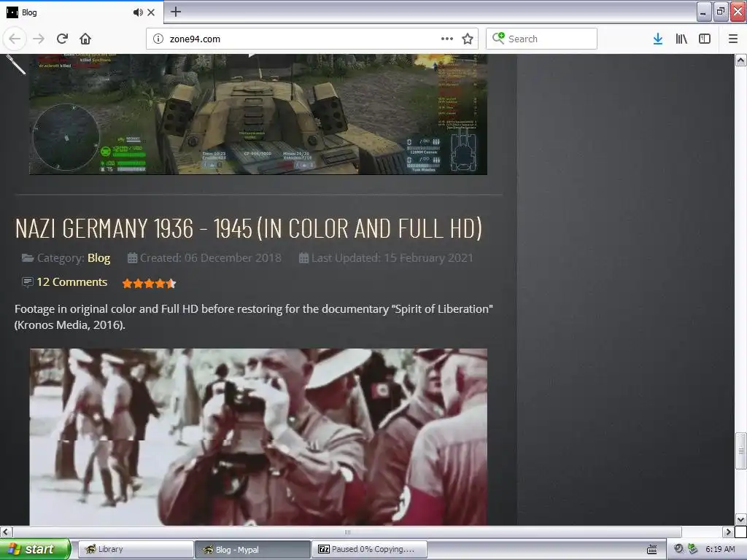Viewport: 747px width, 560px height.
Task: Go forward to the next page
Action: tap(39, 39)
